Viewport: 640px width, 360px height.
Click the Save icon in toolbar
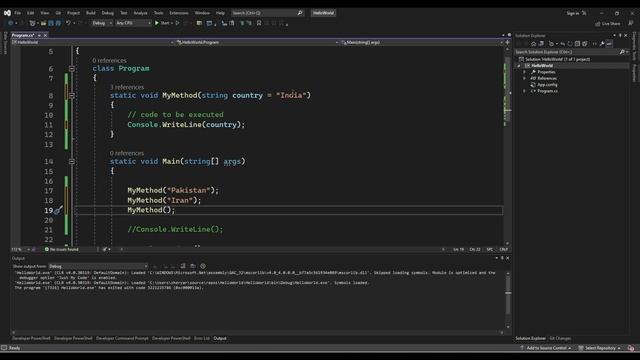pos(51,23)
